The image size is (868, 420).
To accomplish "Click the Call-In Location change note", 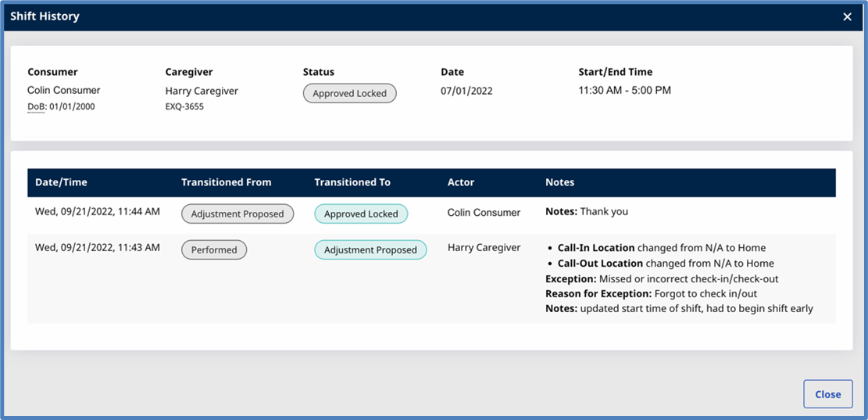I will click(661, 248).
